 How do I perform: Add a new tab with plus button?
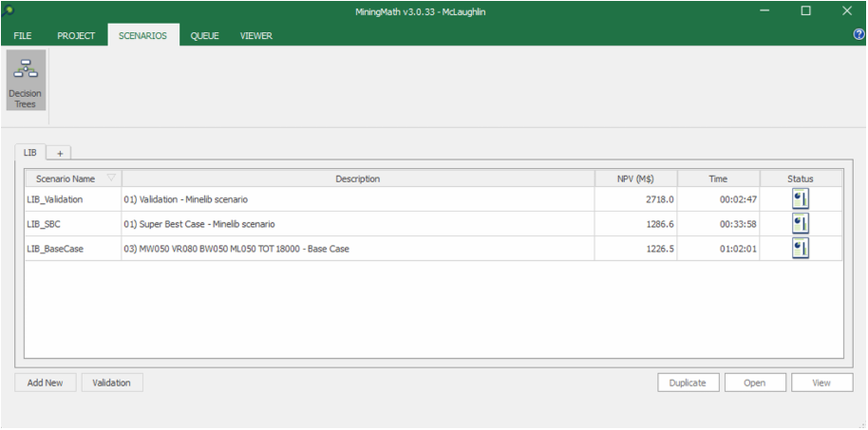59,153
